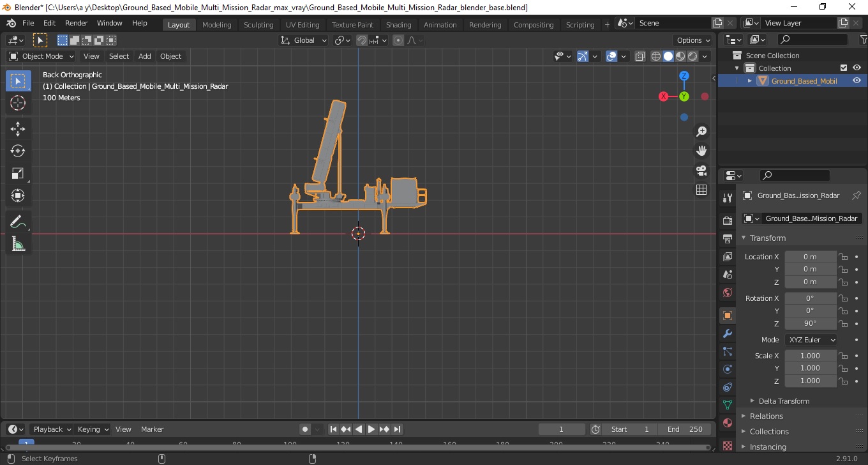The height and width of the screenshot is (465, 868).
Task: Jump to the last frame
Action: 397,429
